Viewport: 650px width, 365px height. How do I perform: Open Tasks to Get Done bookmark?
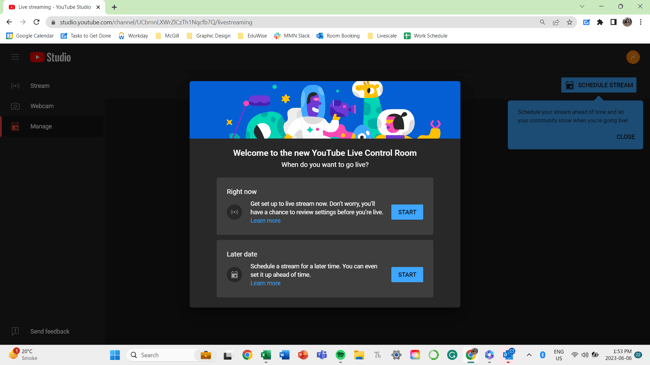click(x=86, y=36)
